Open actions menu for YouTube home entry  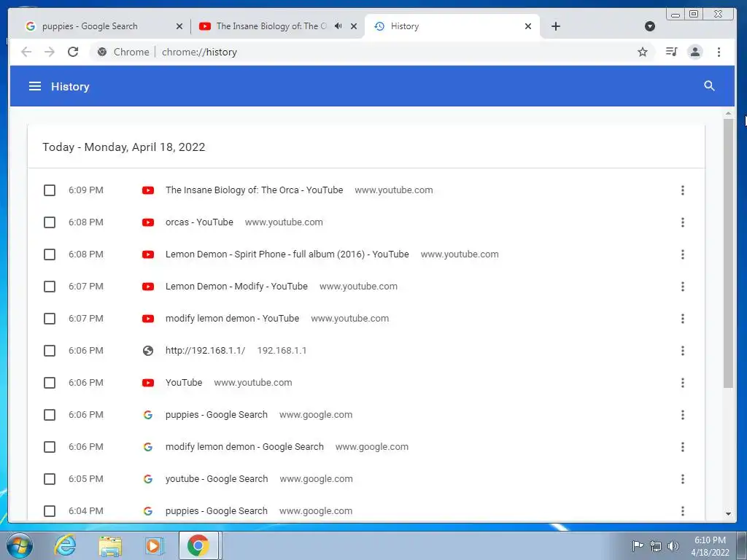pyautogui.click(x=683, y=383)
